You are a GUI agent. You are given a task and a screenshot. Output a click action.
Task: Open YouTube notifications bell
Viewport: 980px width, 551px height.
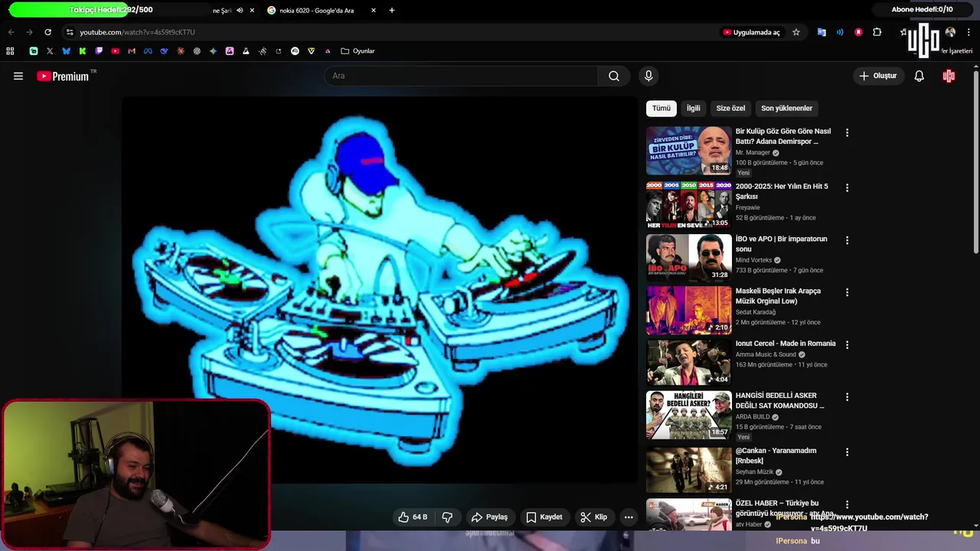pyautogui.click(x=920, y=76)
